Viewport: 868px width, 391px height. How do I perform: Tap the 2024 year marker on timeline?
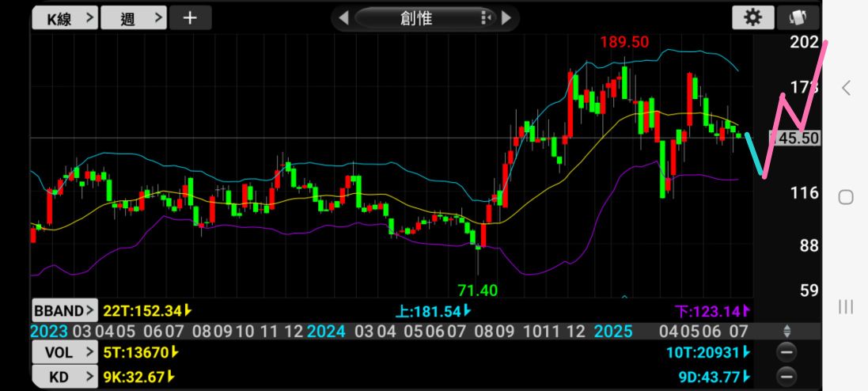326,332
